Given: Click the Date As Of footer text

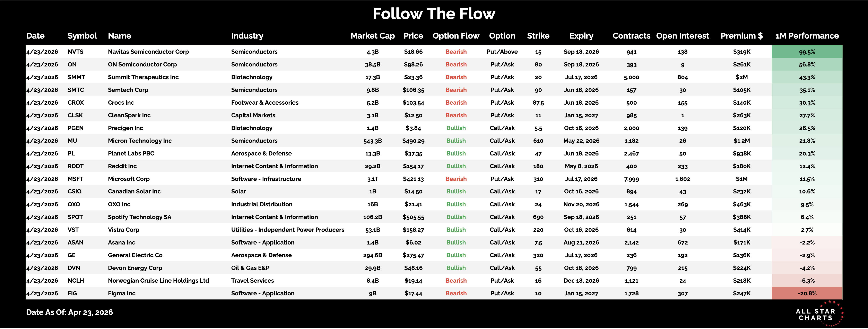Looking at the screenshot, I should click(x=70, y=312).
